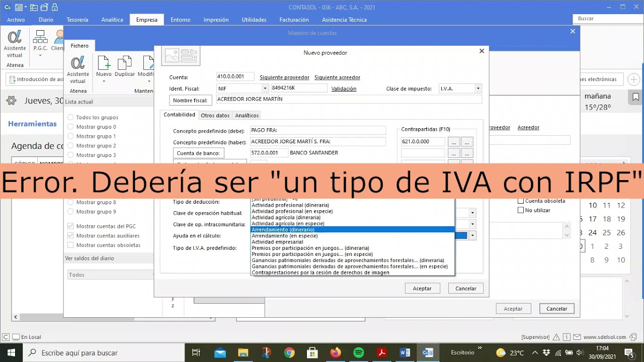Check the Cuenta obsoleta checkbox
Screen dimensions: 644x362
(x=521, y=201)
